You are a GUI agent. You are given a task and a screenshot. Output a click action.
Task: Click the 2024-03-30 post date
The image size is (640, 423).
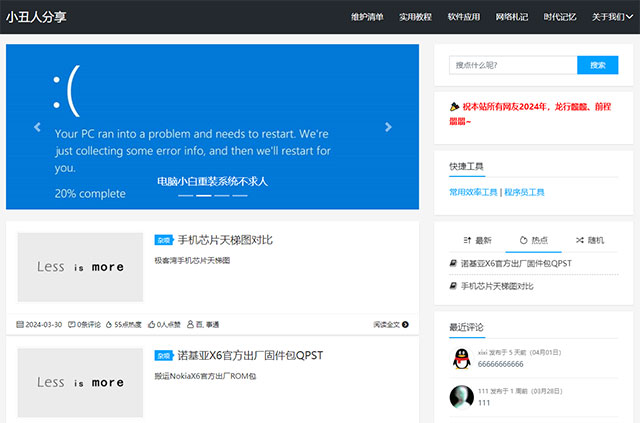click(44, 325)
